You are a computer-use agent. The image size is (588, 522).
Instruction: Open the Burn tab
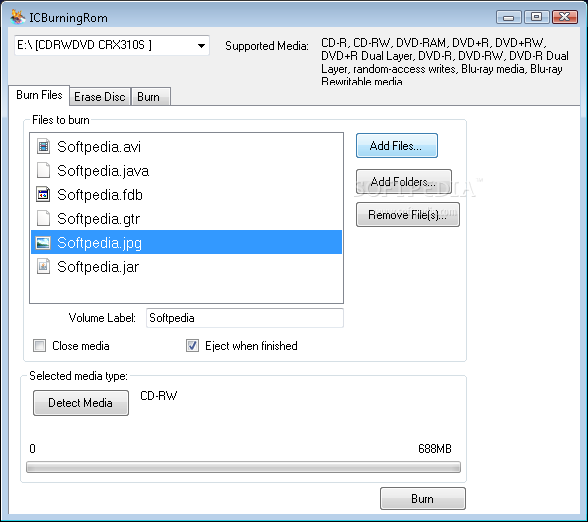(x=151, y=97)
